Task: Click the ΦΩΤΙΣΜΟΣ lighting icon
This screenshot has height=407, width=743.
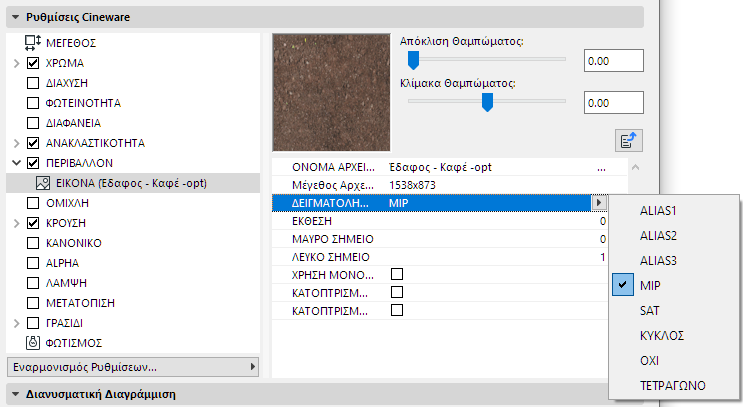Action: click(x=33, y=343)
